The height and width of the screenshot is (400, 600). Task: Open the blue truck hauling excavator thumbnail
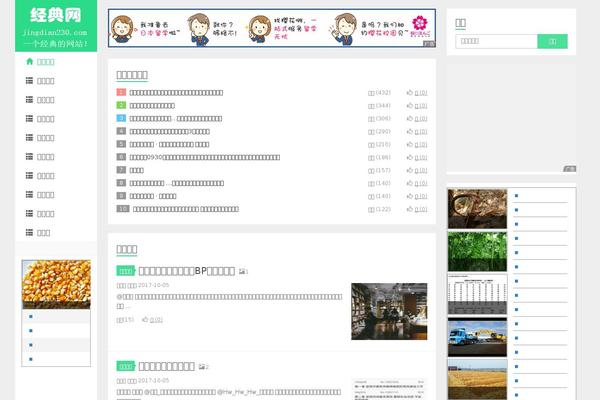click(477, 337)
